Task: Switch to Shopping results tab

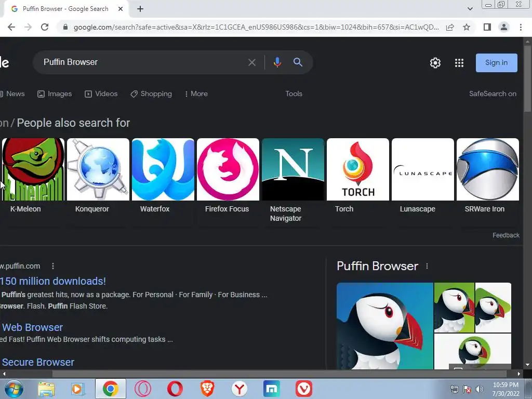Action: (x=151, y=94)
